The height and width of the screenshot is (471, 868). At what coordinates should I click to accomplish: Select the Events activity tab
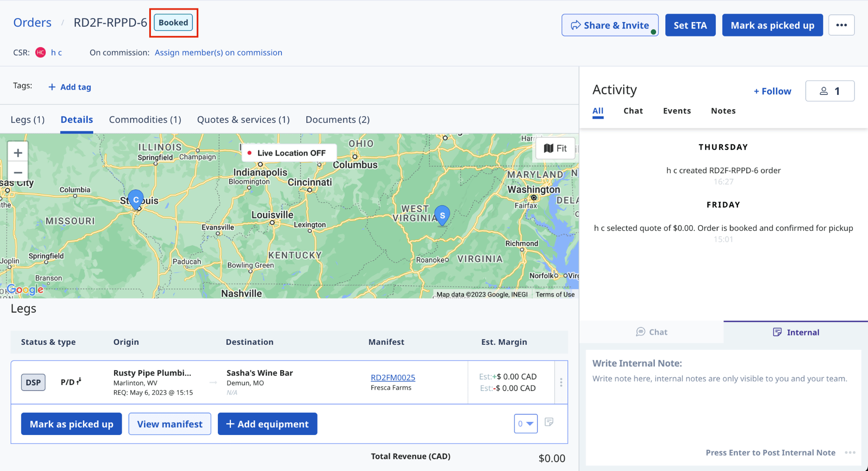pyautogui.click(x=677, y=110)
